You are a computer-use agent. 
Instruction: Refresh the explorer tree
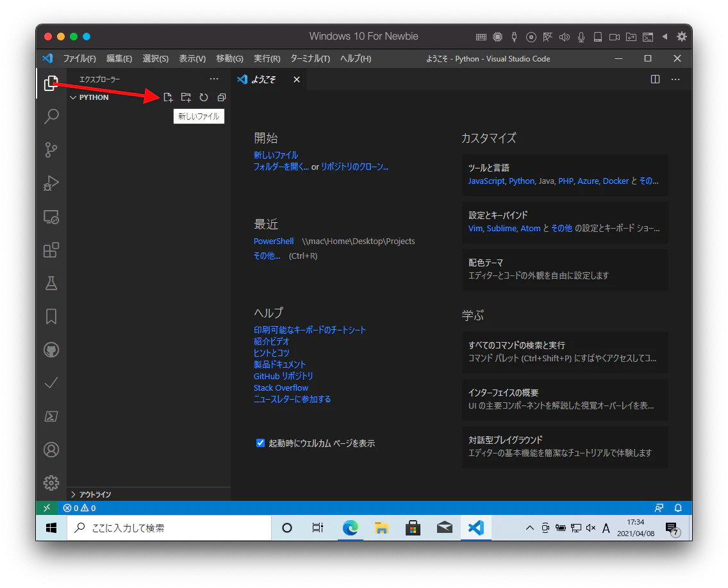(204, 97)
